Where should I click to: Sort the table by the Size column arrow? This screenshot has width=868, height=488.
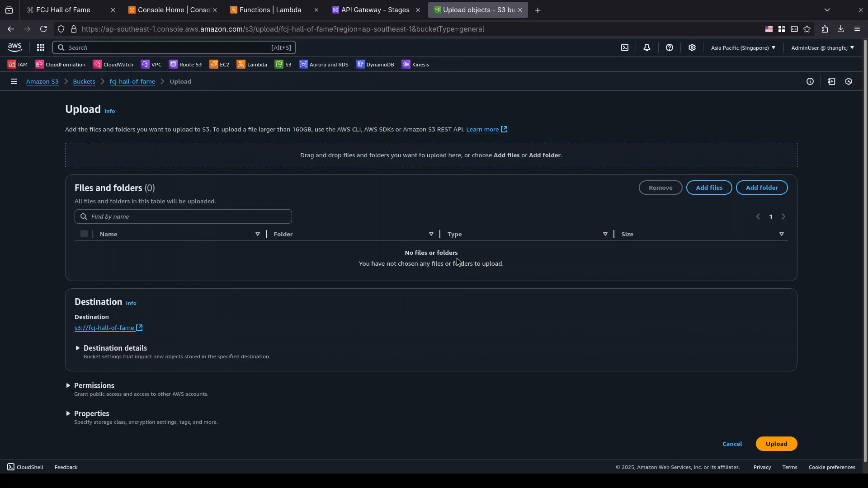click(782, 234)
